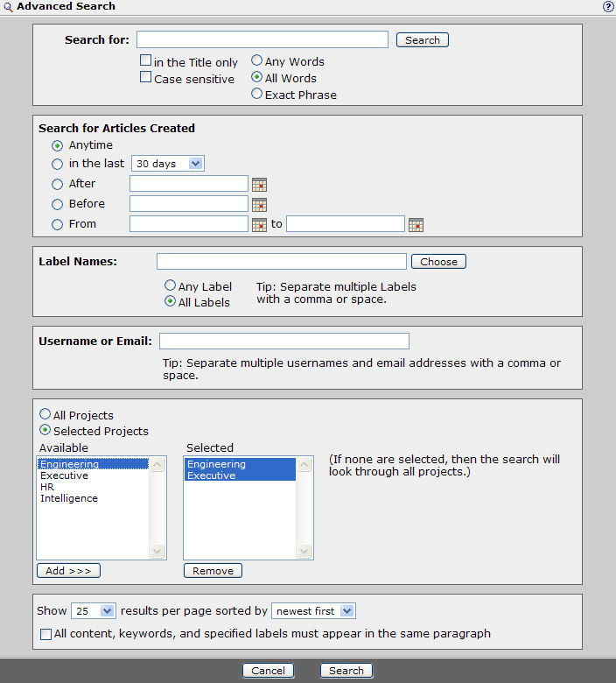
Task: Check the Case sensitive option
Action: coord(146,79)
